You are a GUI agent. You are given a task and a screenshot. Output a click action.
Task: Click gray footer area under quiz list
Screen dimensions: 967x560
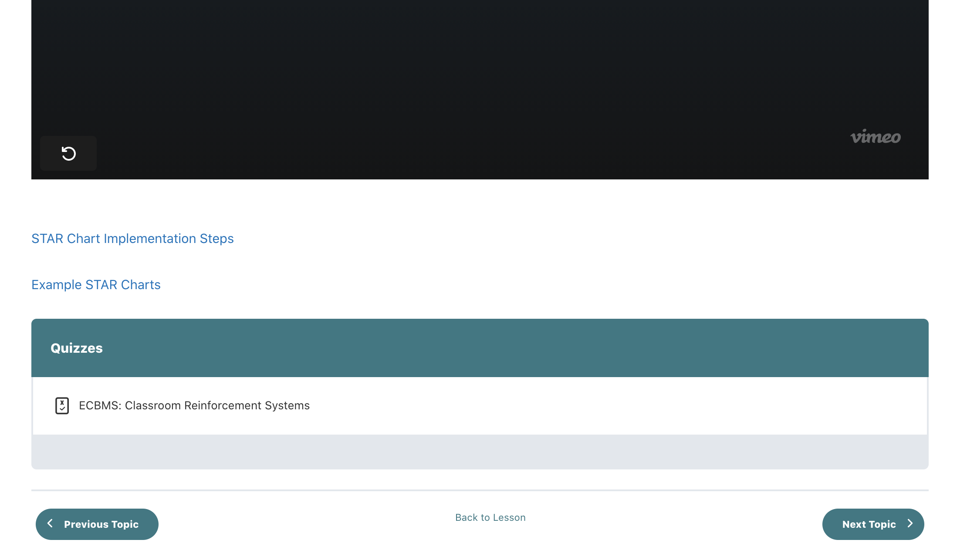click(479, 452)
